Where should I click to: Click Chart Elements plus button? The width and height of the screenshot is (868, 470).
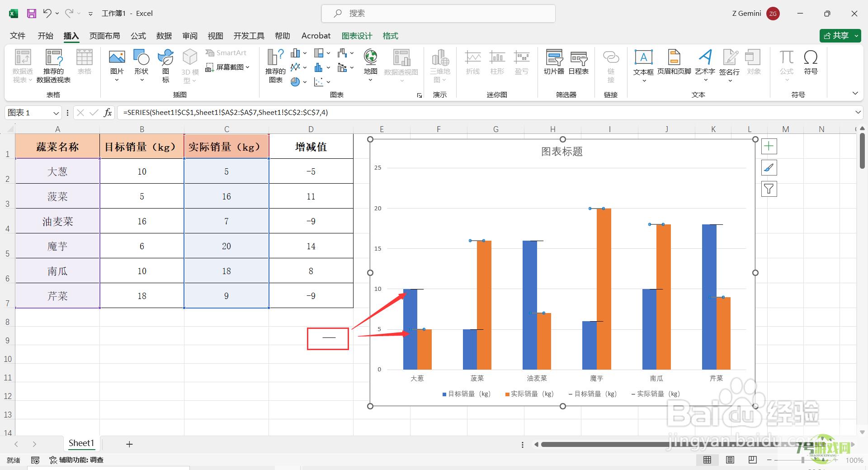point(769,147)
